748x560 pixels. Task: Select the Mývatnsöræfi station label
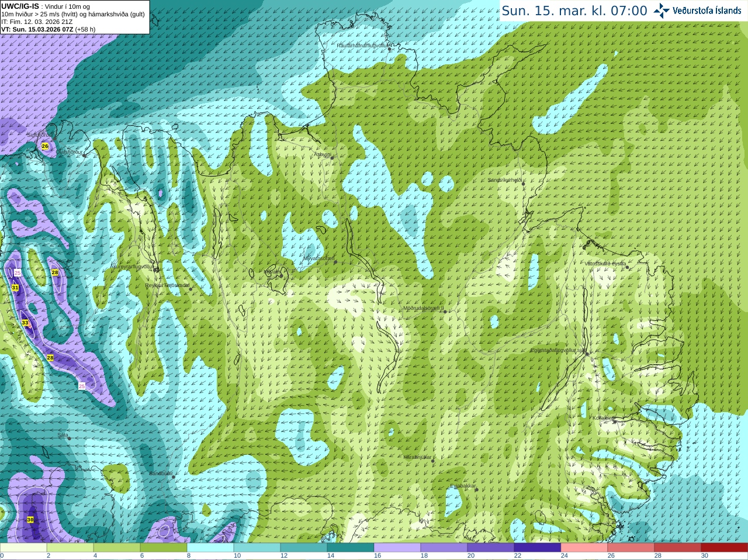318,258
